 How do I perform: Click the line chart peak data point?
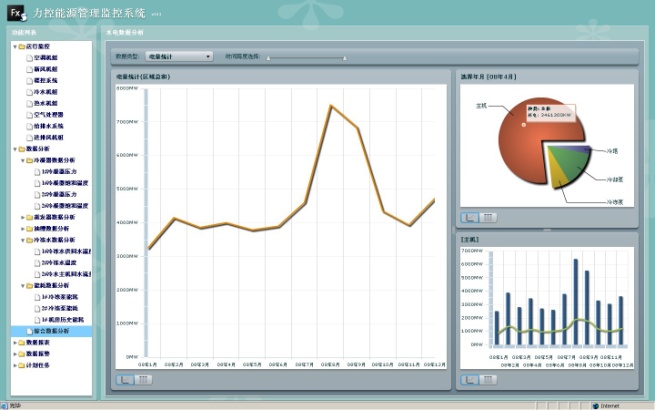click(331, 105)
